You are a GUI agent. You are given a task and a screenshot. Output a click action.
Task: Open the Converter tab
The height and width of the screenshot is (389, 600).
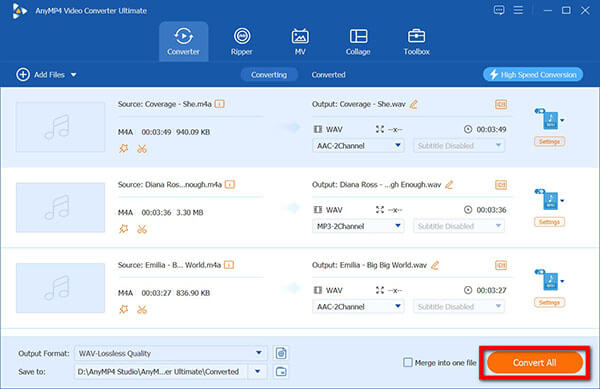183,41
